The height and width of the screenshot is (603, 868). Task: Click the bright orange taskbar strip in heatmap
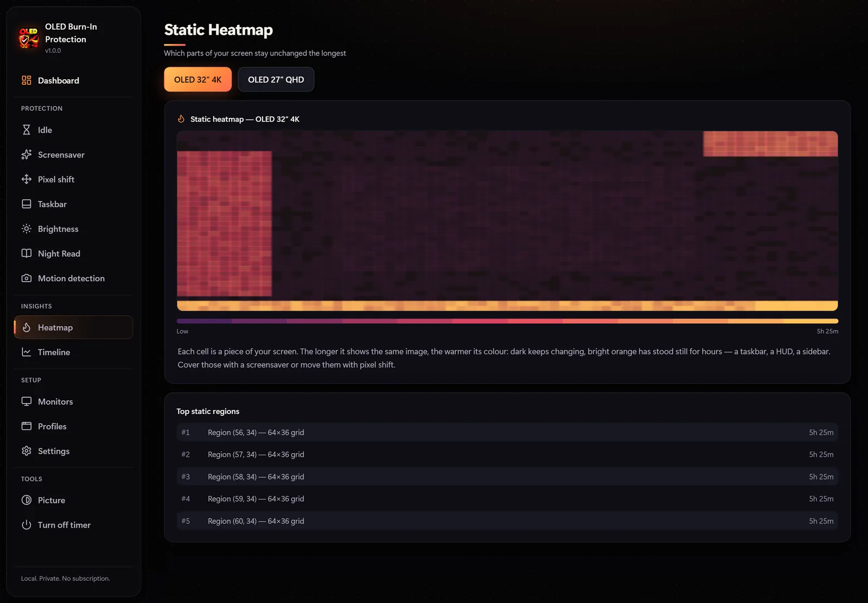507,306
